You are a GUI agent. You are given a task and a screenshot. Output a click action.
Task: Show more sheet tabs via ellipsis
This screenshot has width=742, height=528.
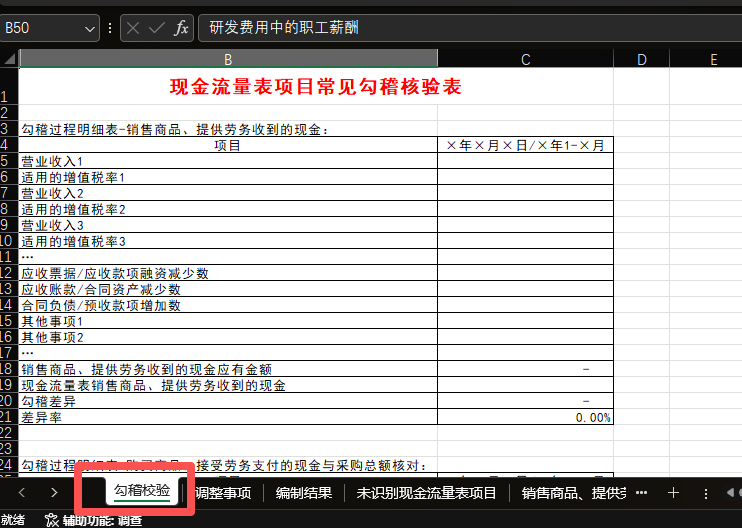(x=642, y=493)
